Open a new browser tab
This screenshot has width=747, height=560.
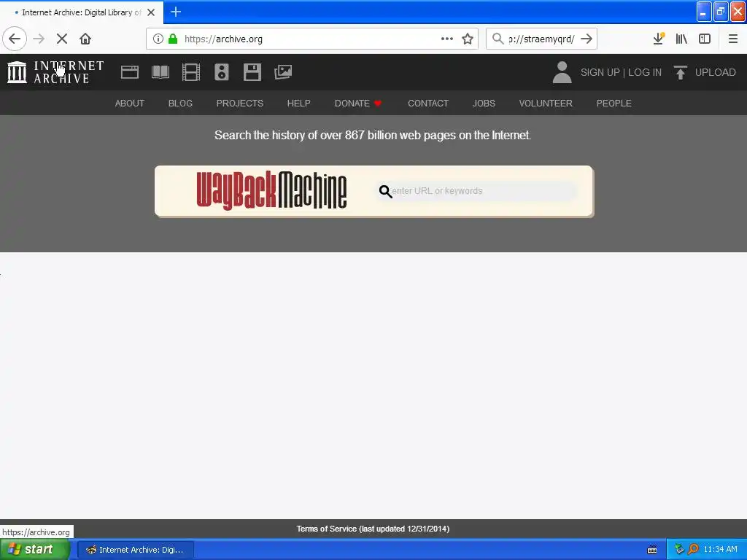[x=176, y=12]
